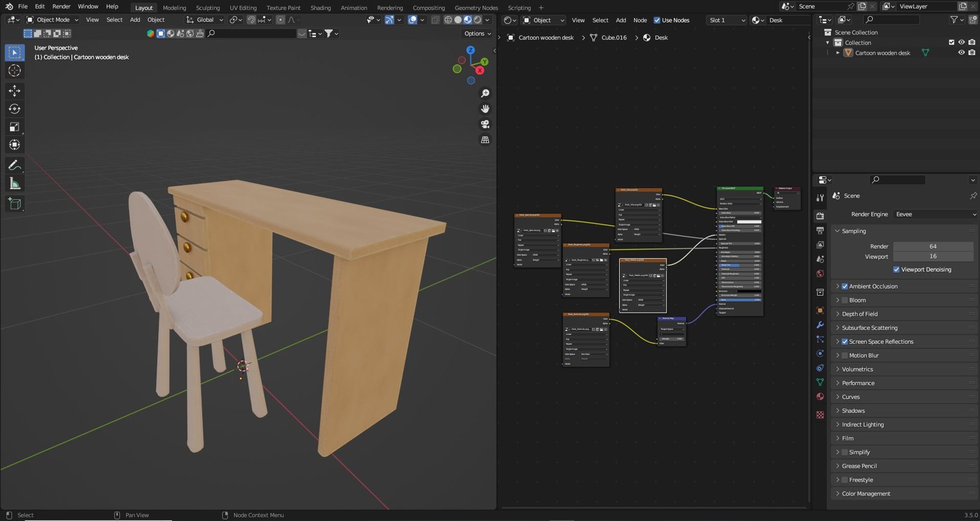The height and width of the screenshot is (521, 980).
Task: Select the Move tool
Action: click(14, 91)
